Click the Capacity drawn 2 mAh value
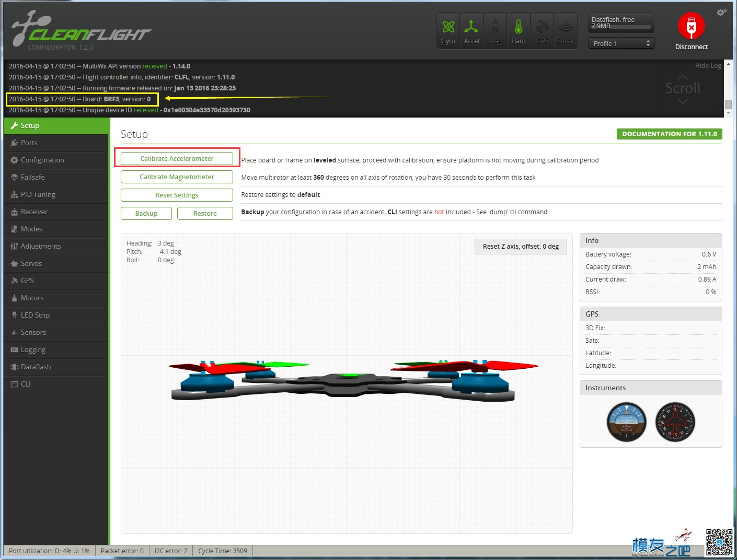Screen dimensions: 737x560 pyautogui.click(x=707, y=267)
